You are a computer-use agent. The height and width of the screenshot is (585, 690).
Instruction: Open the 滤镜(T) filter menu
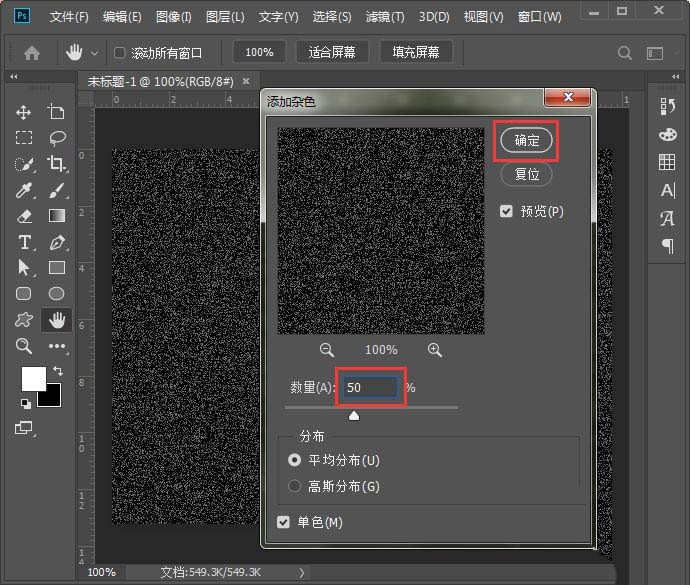click(385, 17)
